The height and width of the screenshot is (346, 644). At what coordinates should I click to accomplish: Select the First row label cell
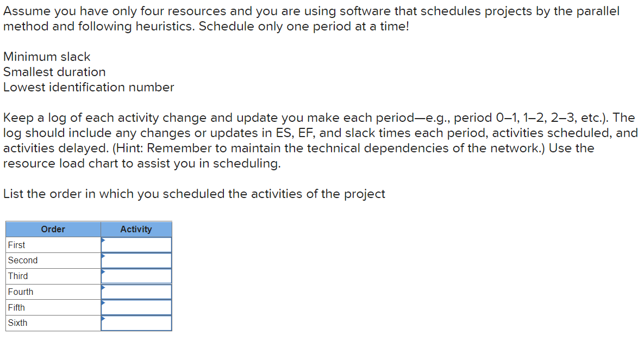(x=53, y=245)
